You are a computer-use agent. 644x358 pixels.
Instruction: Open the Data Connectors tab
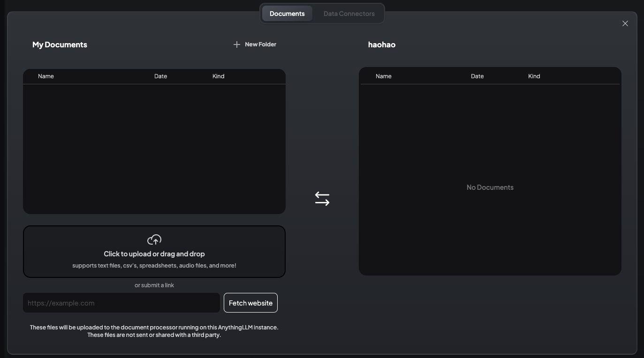point(349,14)
